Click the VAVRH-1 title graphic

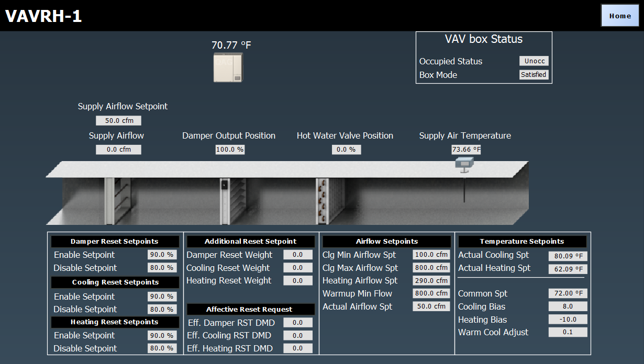click(x=43, y=16)
